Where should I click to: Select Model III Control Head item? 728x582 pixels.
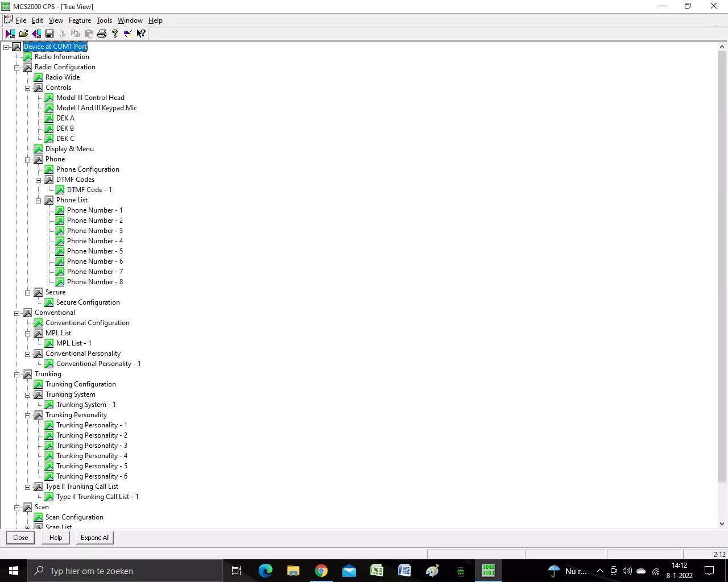click(90, 98)
